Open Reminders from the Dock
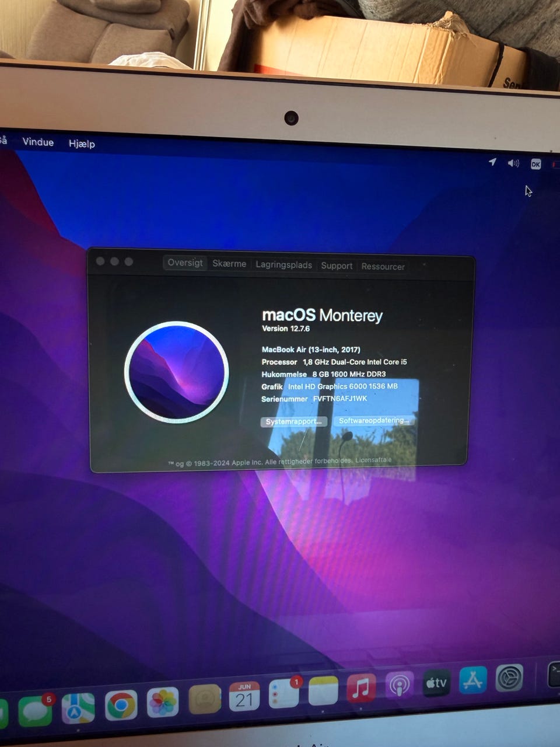 pyautogui.click(x=284, y=693)
